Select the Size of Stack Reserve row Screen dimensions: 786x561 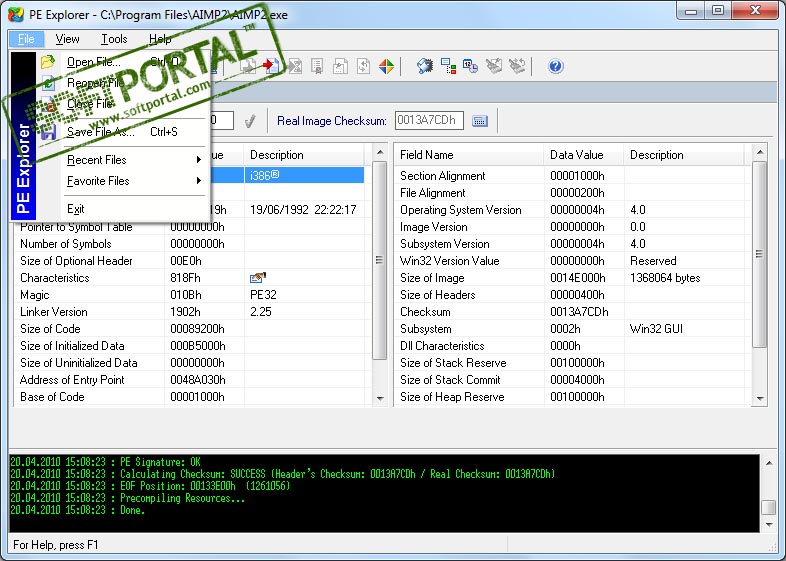coord(573,363)
